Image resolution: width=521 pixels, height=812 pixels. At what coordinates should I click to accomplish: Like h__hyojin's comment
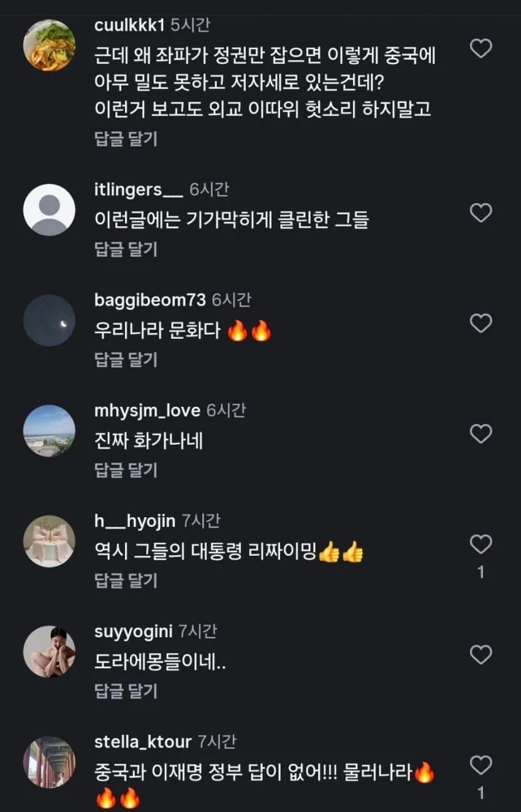point(481,544)
